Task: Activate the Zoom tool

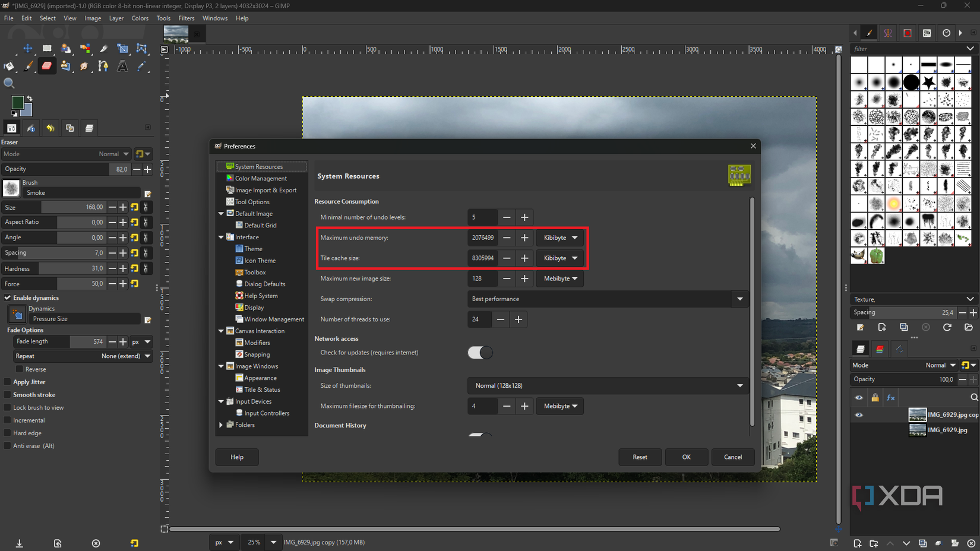Action: (9, 83)
